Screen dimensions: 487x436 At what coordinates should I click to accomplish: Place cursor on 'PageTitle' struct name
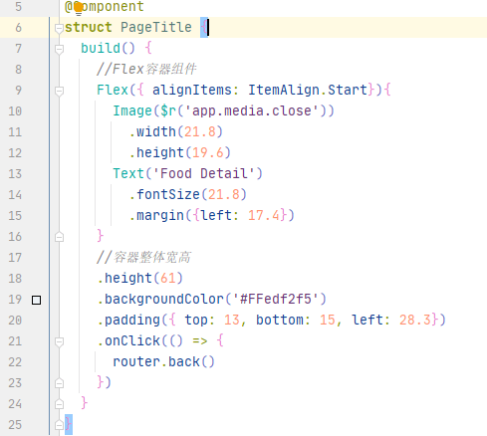[156, 27]
